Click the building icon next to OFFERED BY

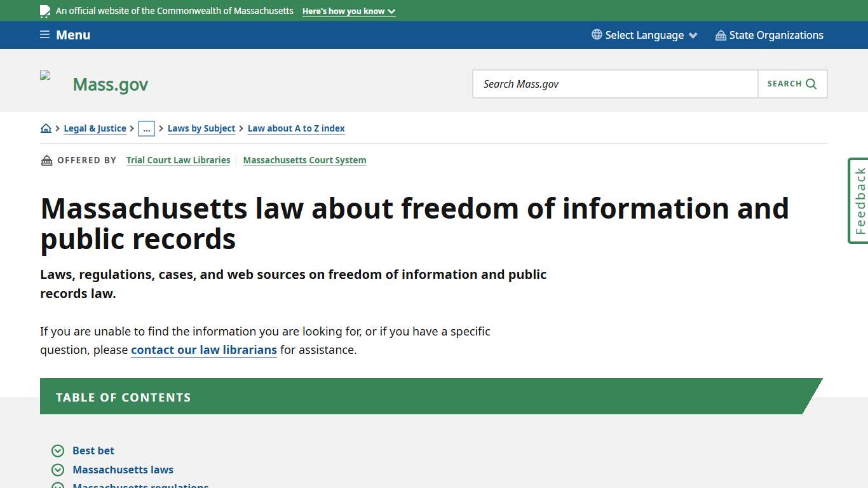click(x=46, y=159)
